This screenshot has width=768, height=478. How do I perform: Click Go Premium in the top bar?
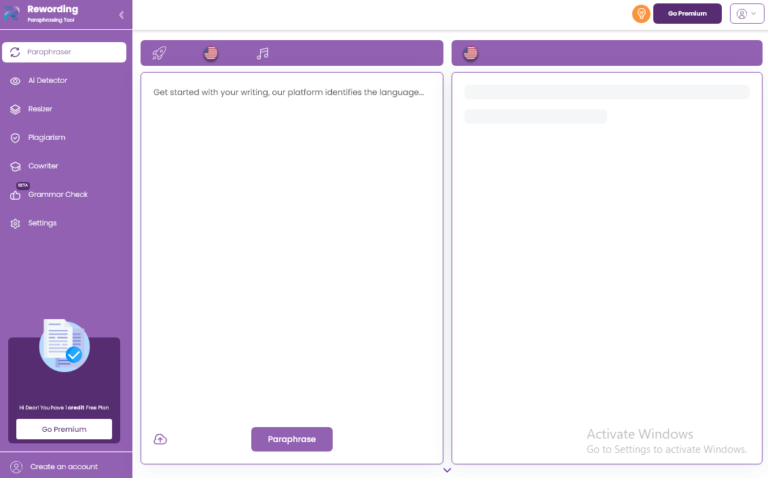point(687,14)
